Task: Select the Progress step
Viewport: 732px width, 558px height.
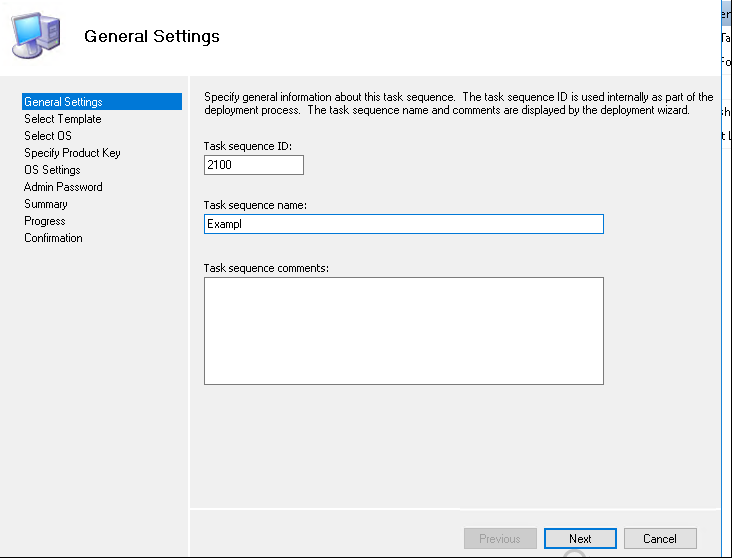Action: [x=45, y=221]
